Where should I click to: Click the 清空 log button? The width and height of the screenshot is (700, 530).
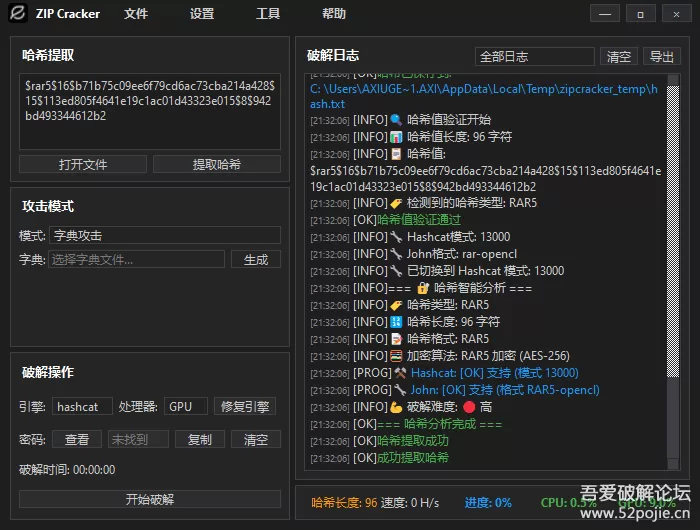pyautogui.click(x=619, y=57)
